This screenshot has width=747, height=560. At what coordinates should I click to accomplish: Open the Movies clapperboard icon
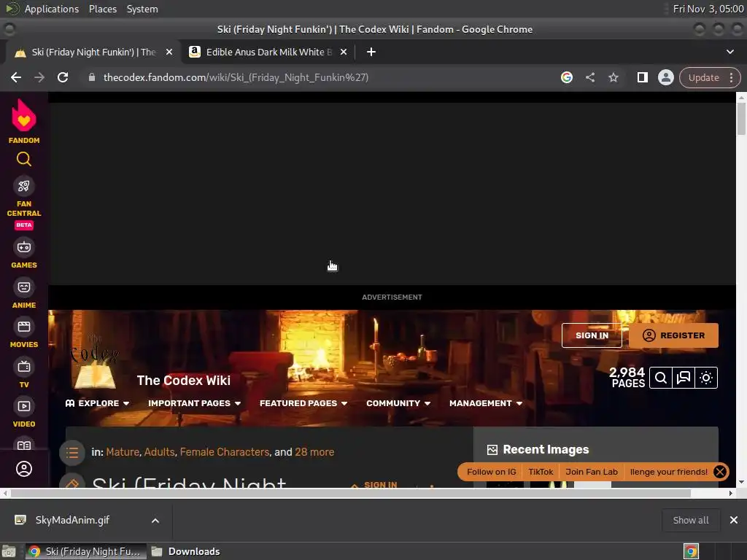click(24, 327)
